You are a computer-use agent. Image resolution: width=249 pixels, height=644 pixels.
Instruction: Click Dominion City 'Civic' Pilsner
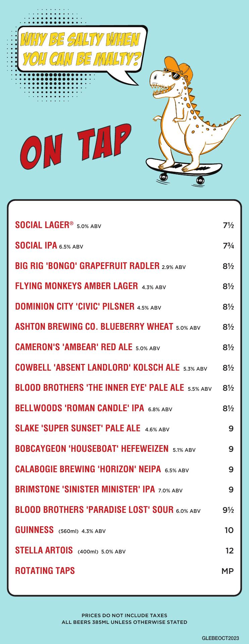[124, 307]
